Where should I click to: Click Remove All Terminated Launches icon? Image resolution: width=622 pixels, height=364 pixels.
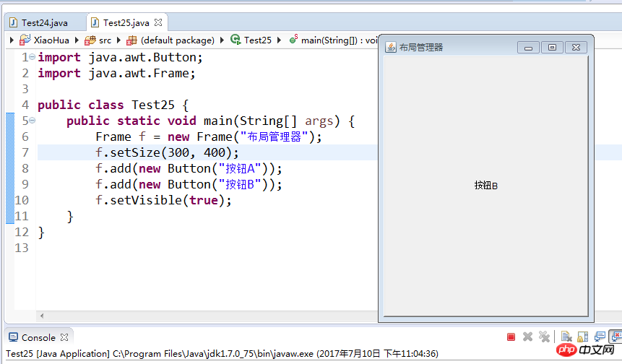click(x=544, y=337)
